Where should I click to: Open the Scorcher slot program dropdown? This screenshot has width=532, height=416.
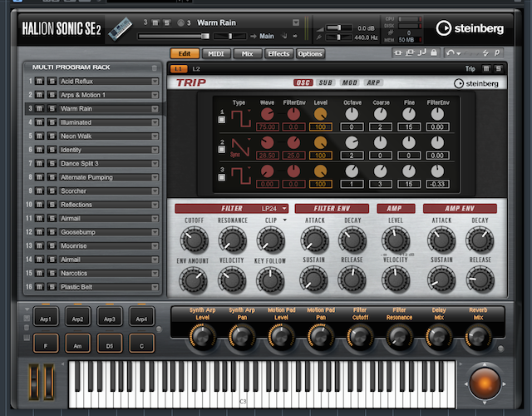[155, 191]
